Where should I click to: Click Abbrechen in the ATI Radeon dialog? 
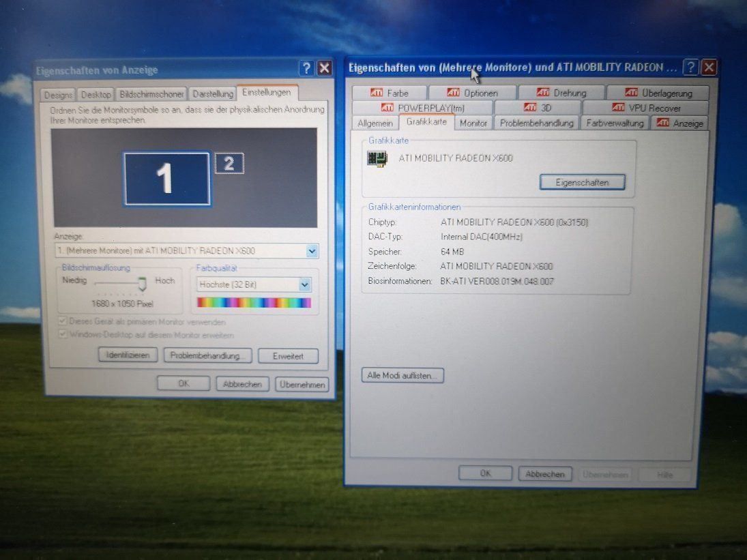pyautogui.click(x=545, y=474)
